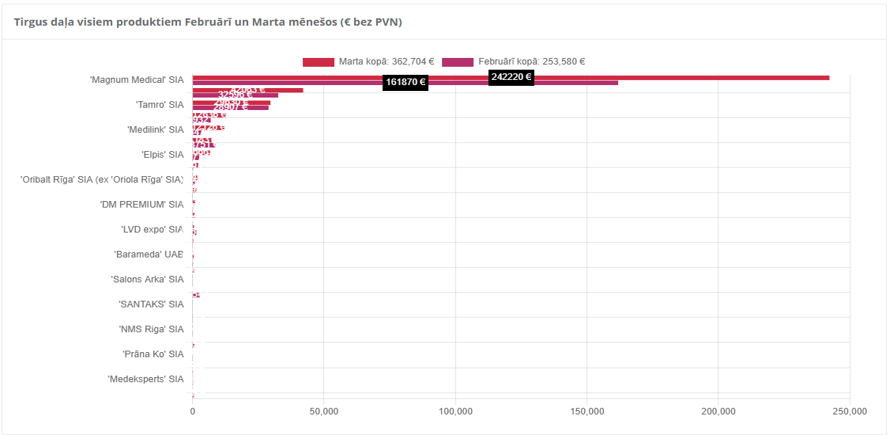Screen dimensions: 894x435
Task: Toggle the 'Marta kopā: 362,704 €' legend swatch
Action: click(318, 62)
